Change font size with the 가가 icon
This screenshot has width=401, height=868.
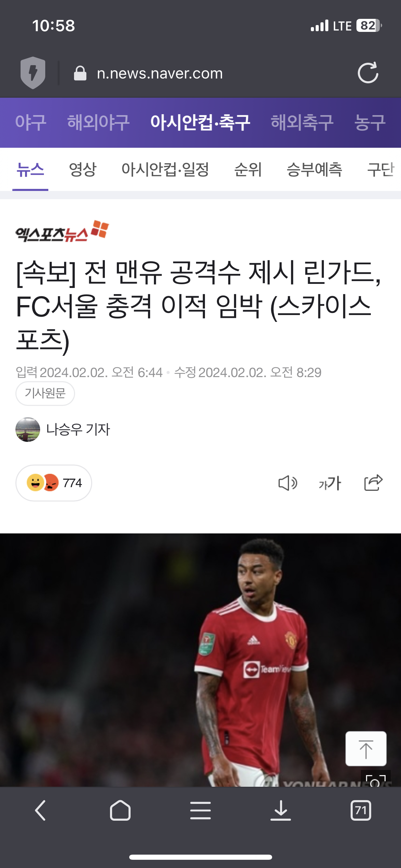click(x=330, y=483)
